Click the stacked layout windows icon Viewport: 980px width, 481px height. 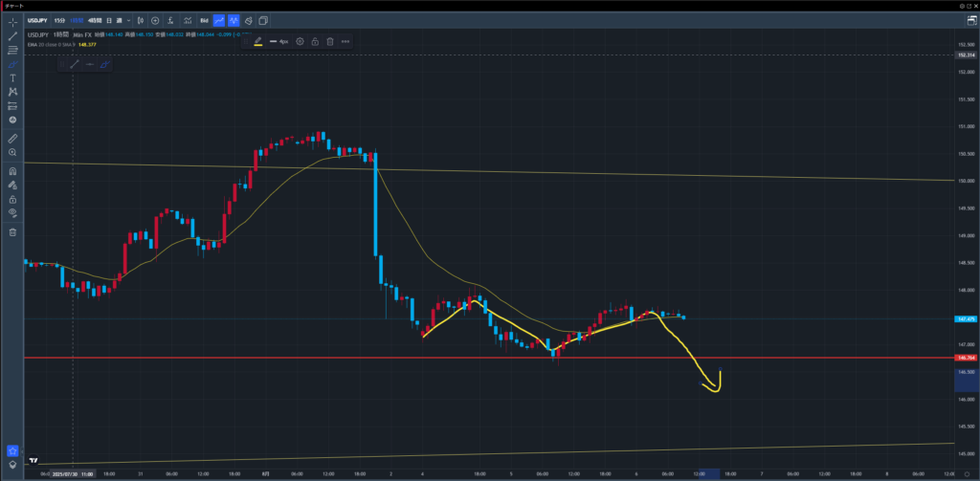(x=263, y=21)
